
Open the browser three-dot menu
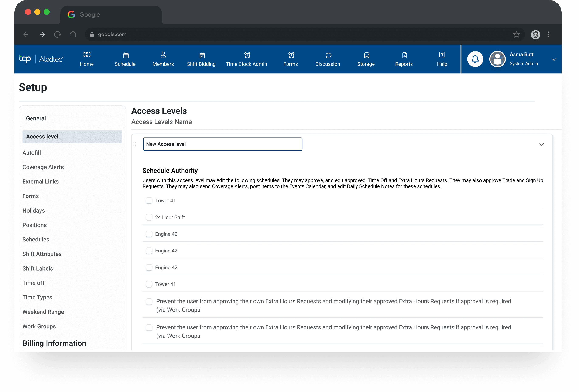[548, 34]
